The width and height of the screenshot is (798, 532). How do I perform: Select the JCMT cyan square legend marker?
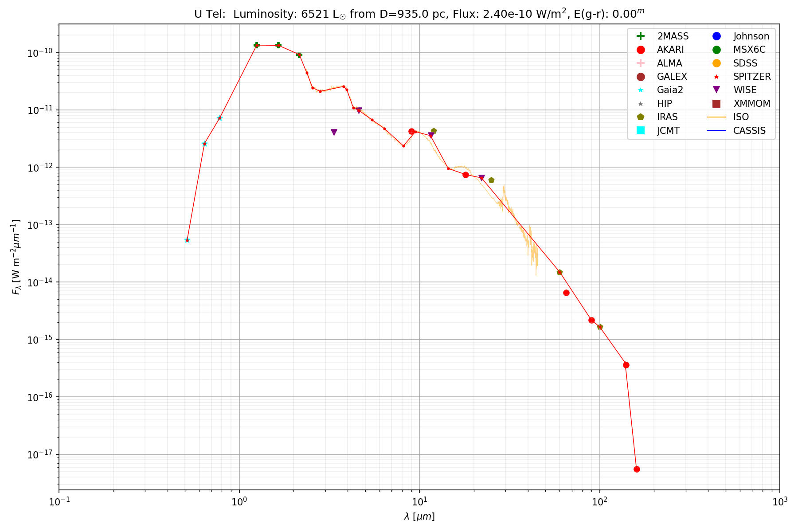[x=640, y=130]
